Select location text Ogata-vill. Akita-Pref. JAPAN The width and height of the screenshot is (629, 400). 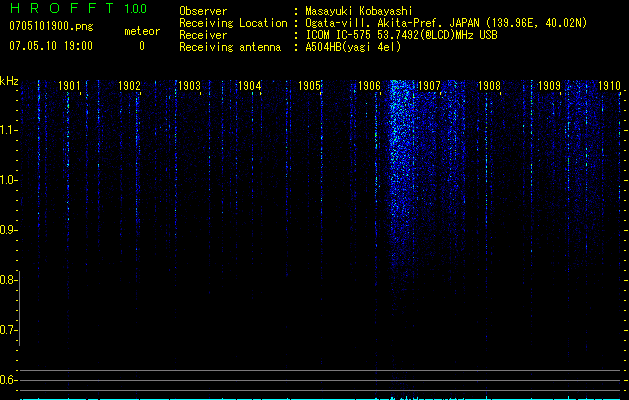point(392,23)
